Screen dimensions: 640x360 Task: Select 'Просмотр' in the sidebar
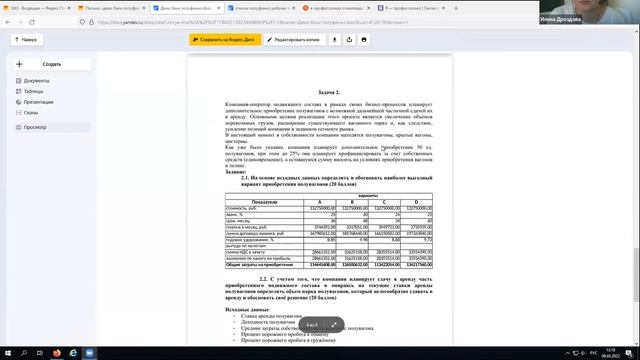tap(51, 127)
